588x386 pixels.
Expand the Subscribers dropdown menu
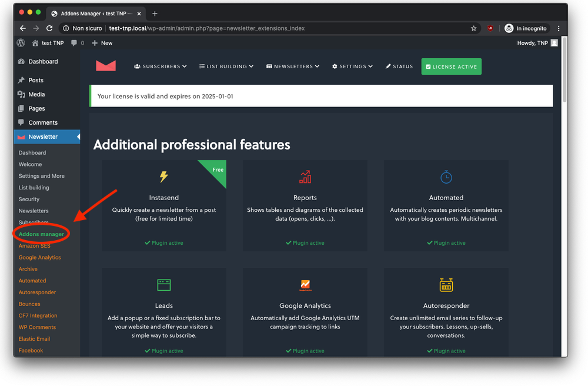161,66
